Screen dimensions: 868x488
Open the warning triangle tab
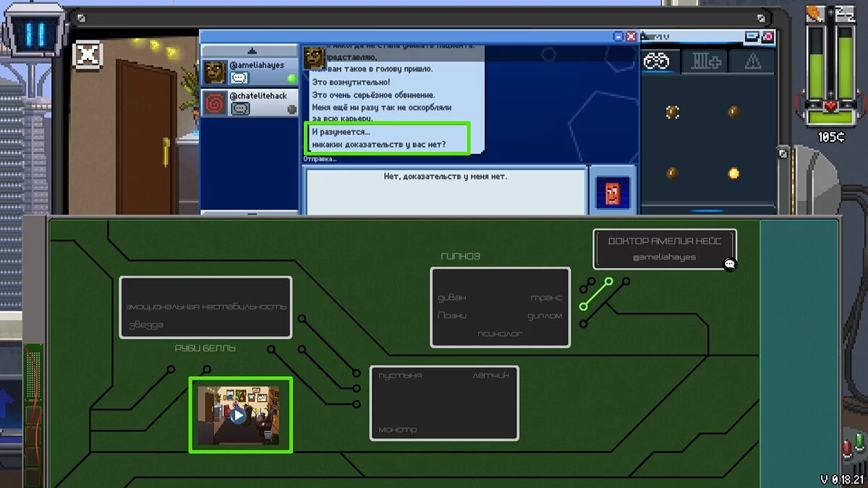point(752,61)
